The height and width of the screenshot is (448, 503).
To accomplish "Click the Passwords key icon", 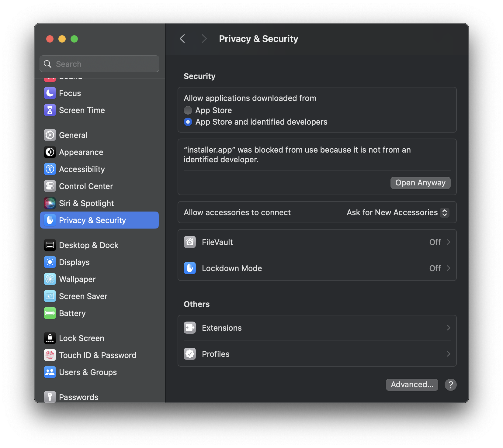I will (x=50, y=397).
